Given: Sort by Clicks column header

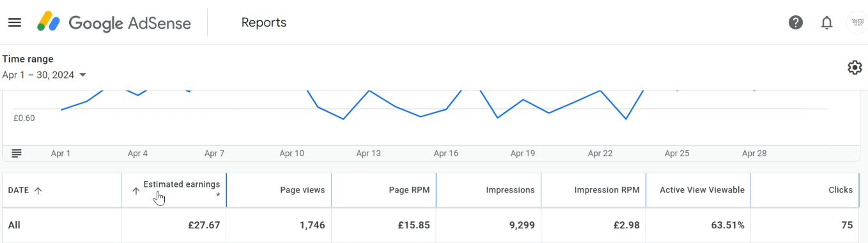Looking at the screenshot, I should [x=841, y=190].
